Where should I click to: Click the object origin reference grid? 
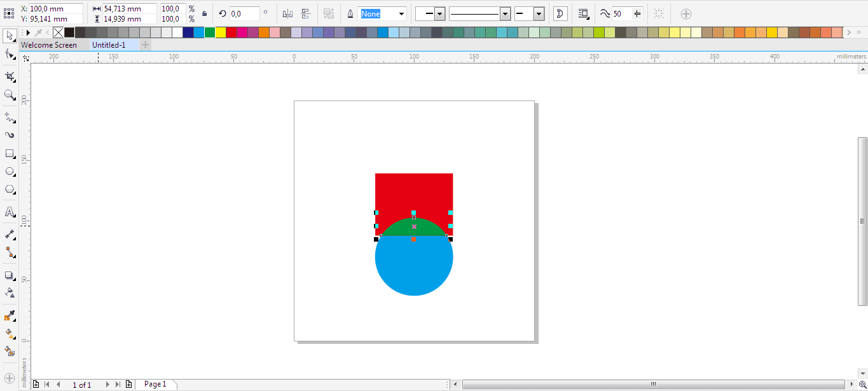10,13
